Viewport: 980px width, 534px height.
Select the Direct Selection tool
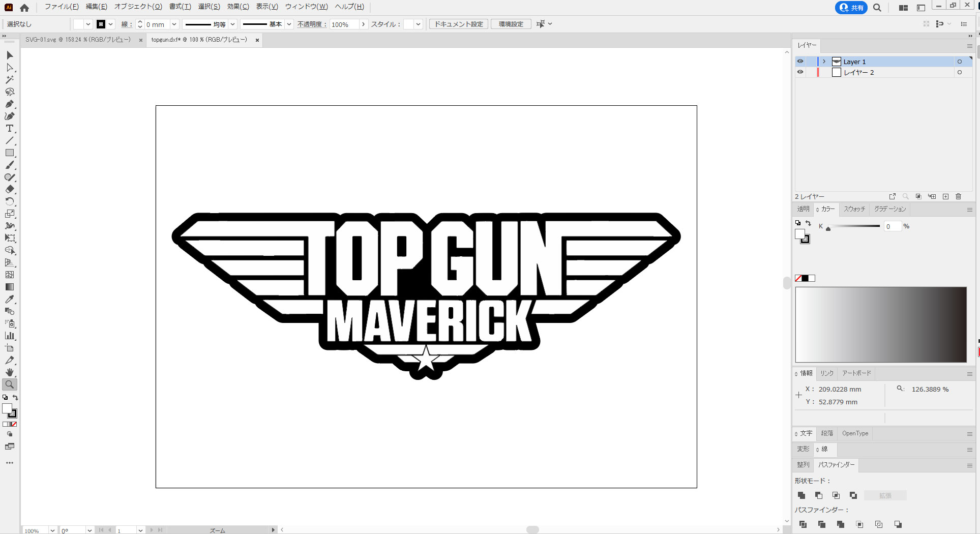pyautogui.click(x=10, y=67)
